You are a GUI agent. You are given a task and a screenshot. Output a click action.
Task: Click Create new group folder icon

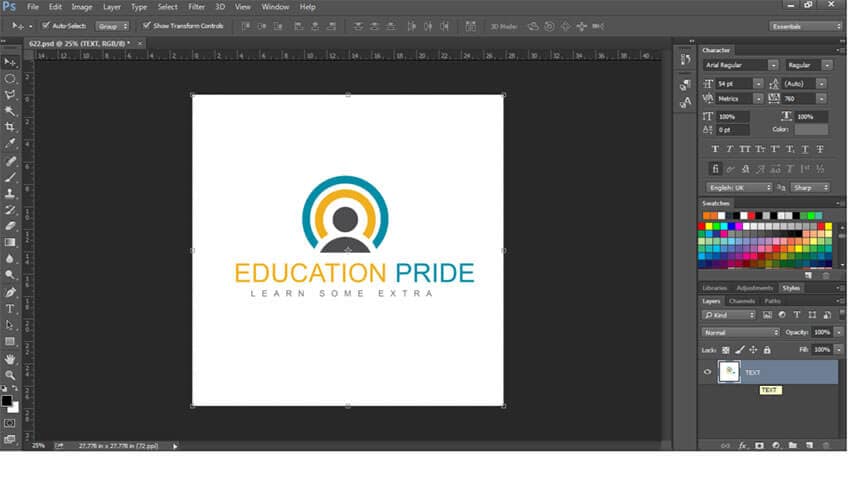pyautogui.click(x=793, y=445)
